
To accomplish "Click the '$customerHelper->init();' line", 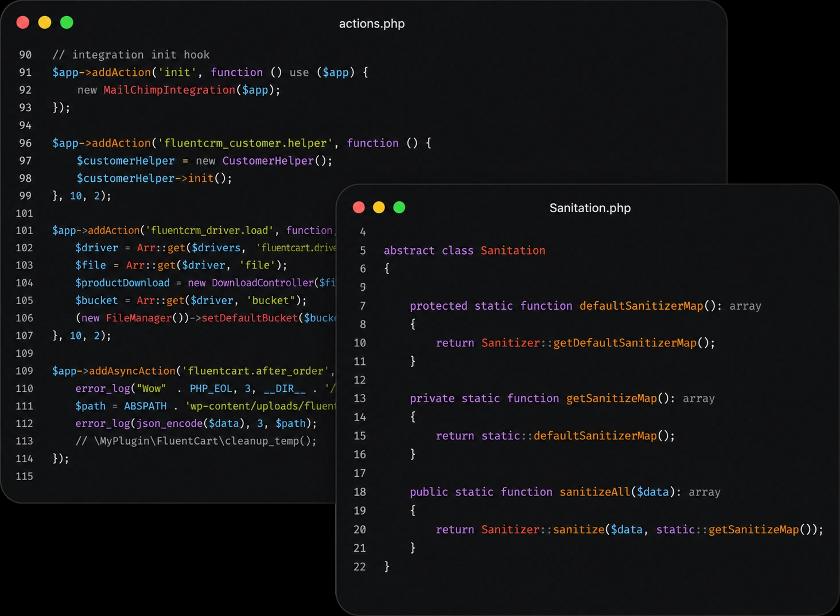I will 154,178.
